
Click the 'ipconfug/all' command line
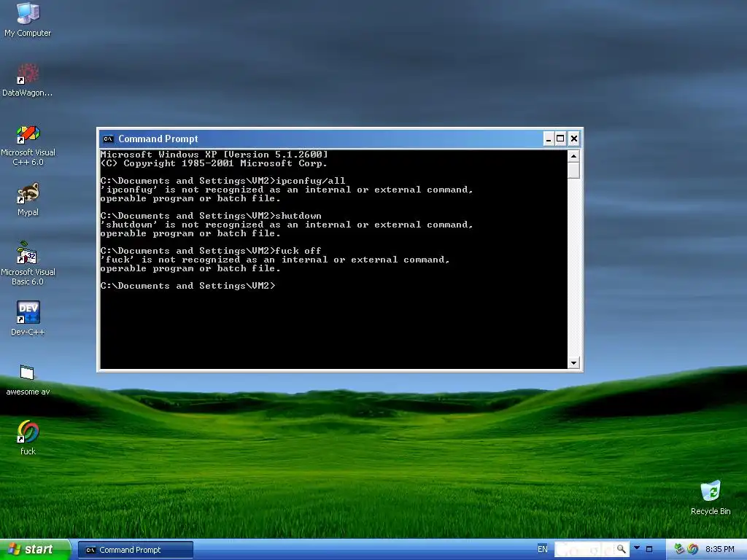point(222,181)
